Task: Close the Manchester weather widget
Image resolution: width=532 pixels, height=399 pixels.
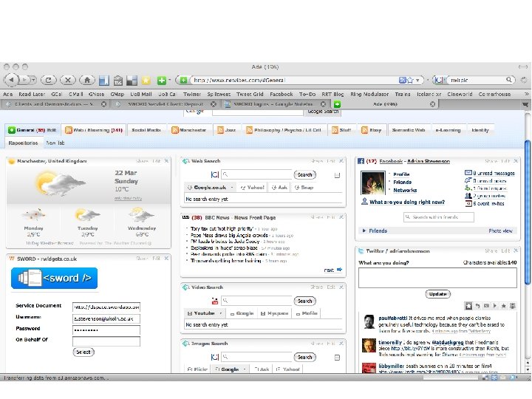Action: pos(166,161)
